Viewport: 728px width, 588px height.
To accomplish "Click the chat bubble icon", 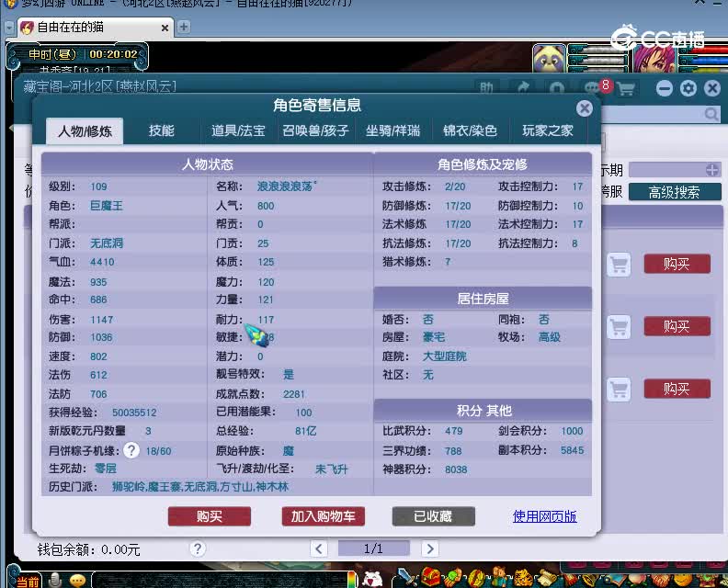I will tap(77, 581).
